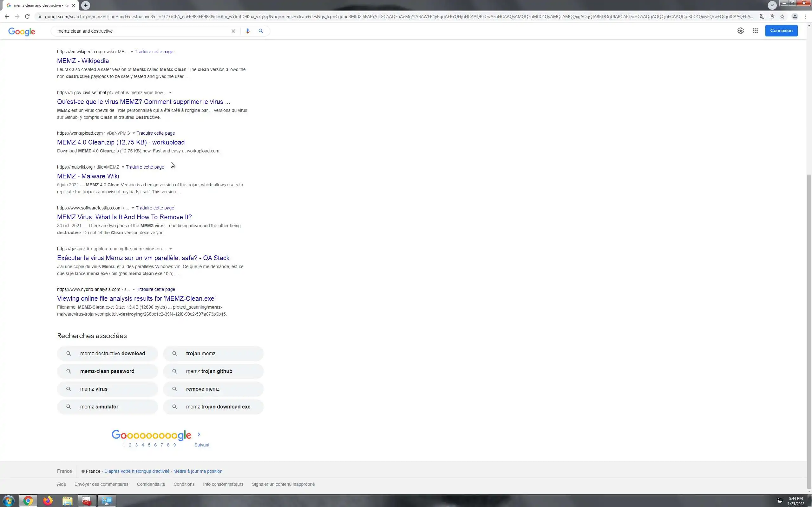Open the Chrome three-dot menu

805,16
